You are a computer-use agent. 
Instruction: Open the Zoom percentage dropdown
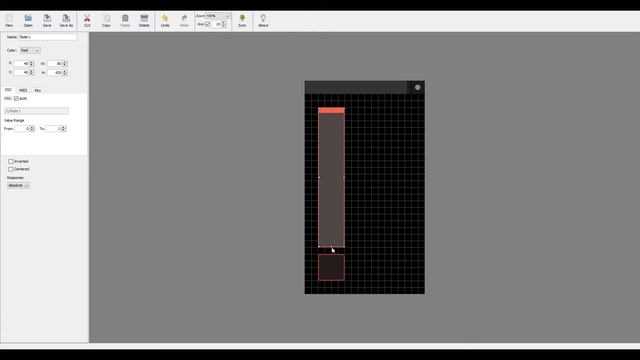(218, 16)
